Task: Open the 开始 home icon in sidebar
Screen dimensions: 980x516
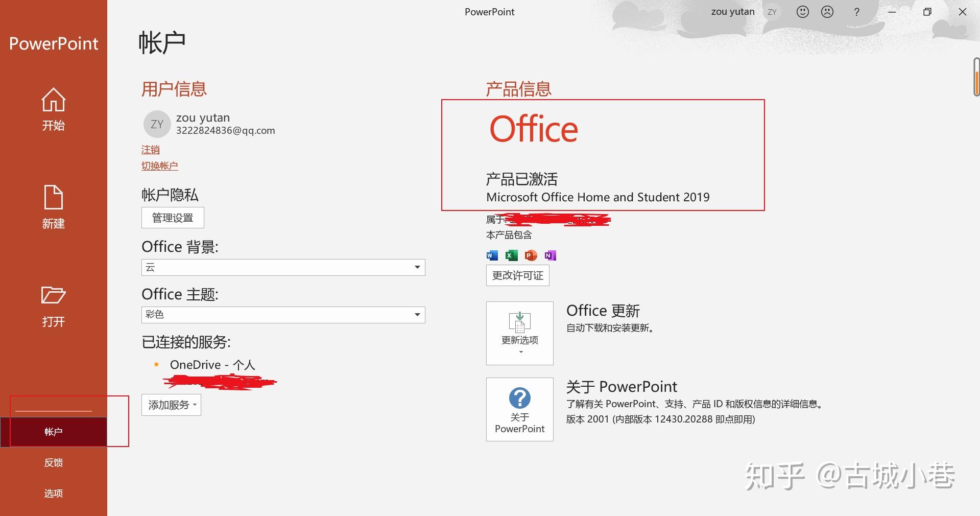Action: click(53, 100)
